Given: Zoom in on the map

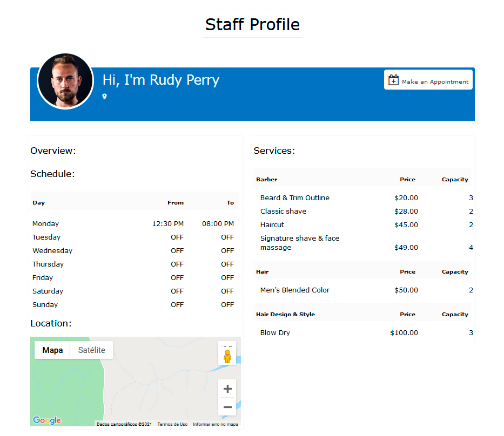Looking at the screenshot, I should coord(227,389).
